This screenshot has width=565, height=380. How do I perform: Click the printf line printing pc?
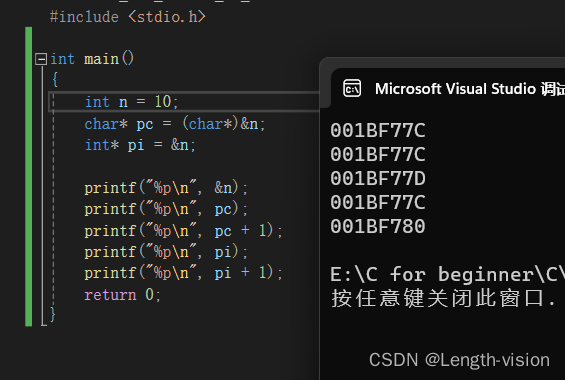[166, 209]
